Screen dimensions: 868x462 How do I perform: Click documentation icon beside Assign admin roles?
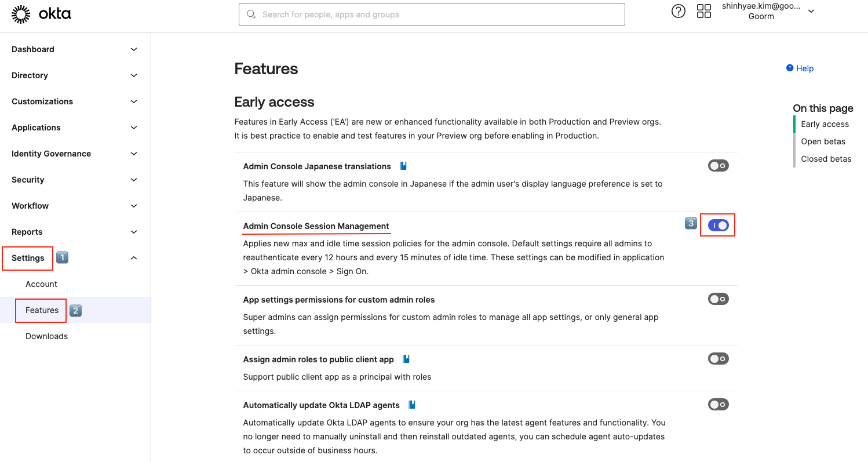(406, 359)
